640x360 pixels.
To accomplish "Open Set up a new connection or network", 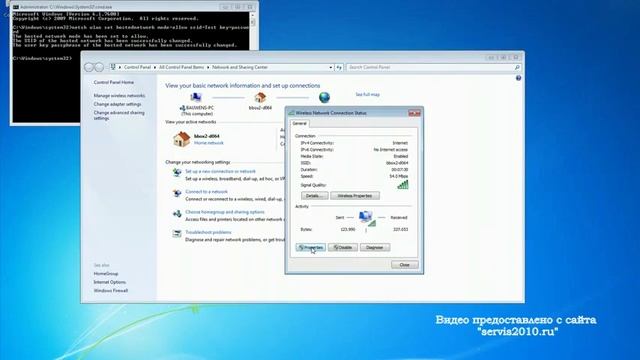I will pyautogui.click(x=220, y=171).
